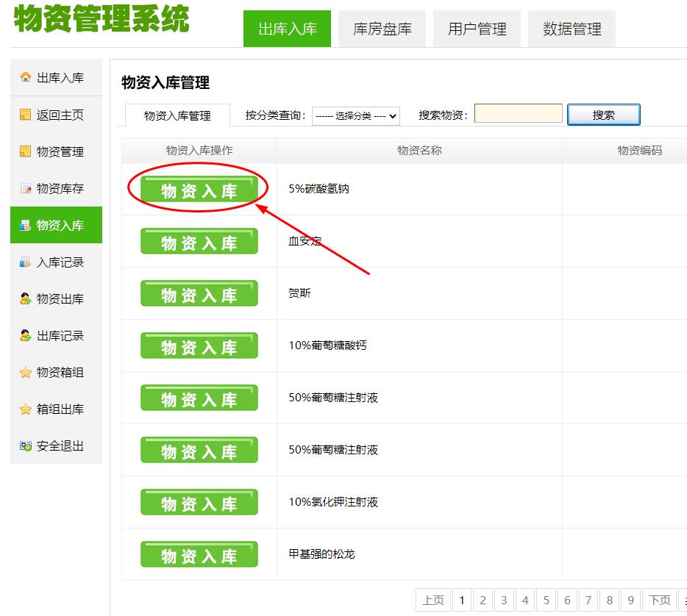Click 物资入库 button for 甲基强的松龙
The width and height of the screenshot is (687, 616).
[x=199, y=554]
